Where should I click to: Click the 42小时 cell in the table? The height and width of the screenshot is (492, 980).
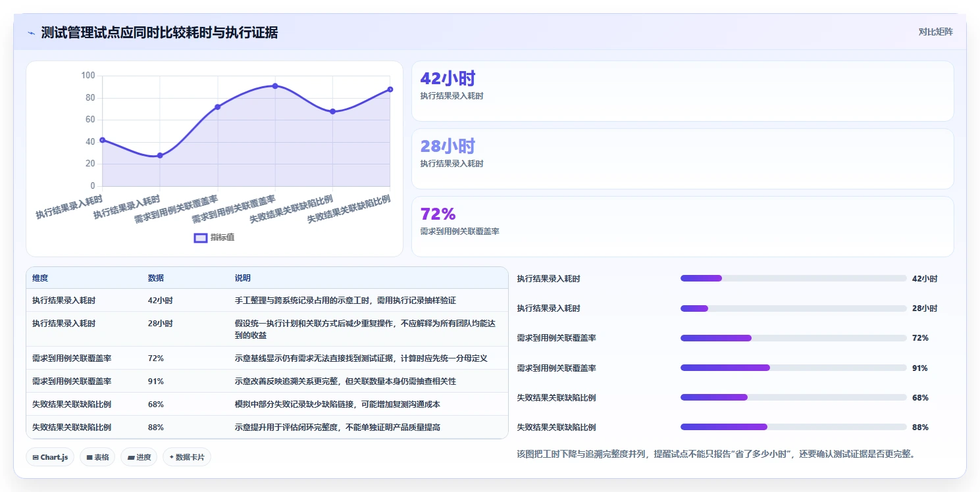point(161,301)
